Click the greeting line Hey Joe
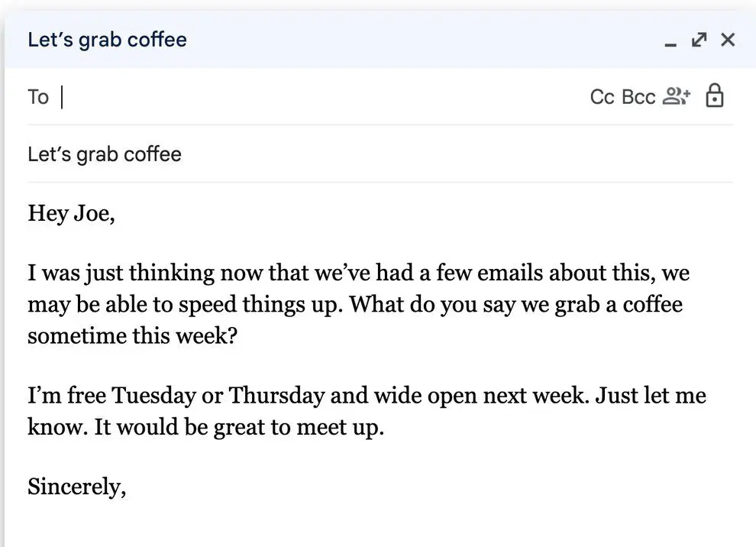Image resolution: width=756 pixels, height=547 pixels. click(71, 213)
